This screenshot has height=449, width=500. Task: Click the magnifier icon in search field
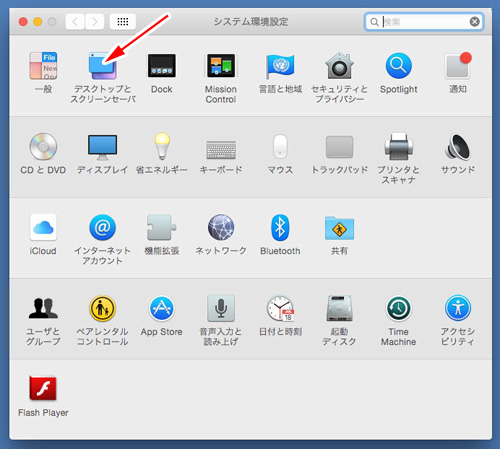point(374,22)
